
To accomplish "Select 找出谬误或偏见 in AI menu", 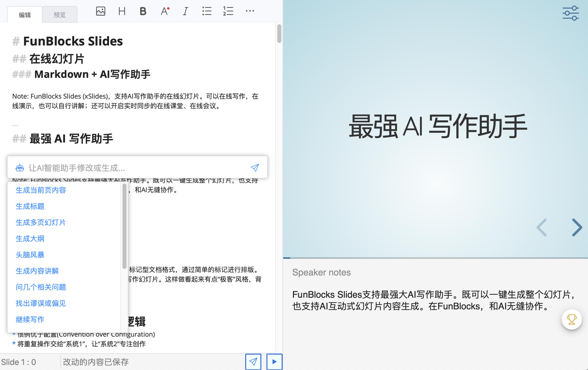I will [41, 303].
